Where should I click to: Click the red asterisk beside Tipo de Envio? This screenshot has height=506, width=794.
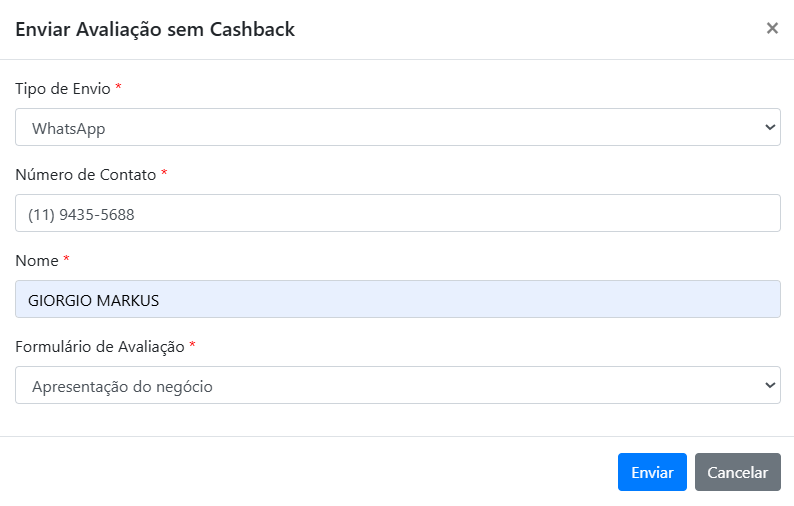[x=119, y=88]
